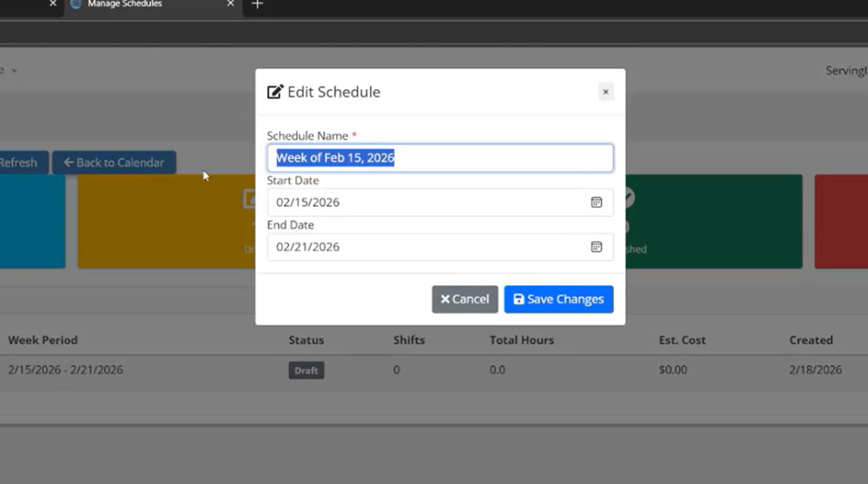Click the Week Period column header
This screenshot has width=868, height=484.
43,340
